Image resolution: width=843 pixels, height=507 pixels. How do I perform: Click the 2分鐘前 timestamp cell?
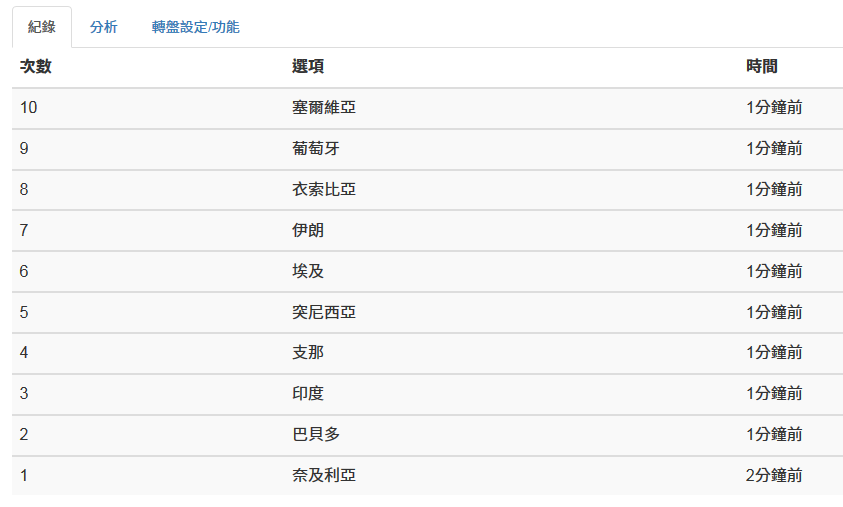click(x=774, y=475)
